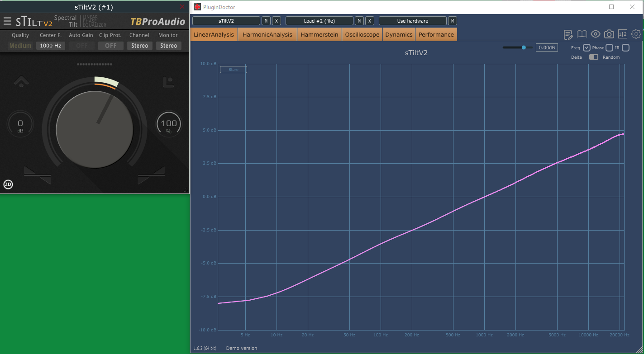
Task: Click the eye view icon in PluginDoctor
Action: pos(596,34)
